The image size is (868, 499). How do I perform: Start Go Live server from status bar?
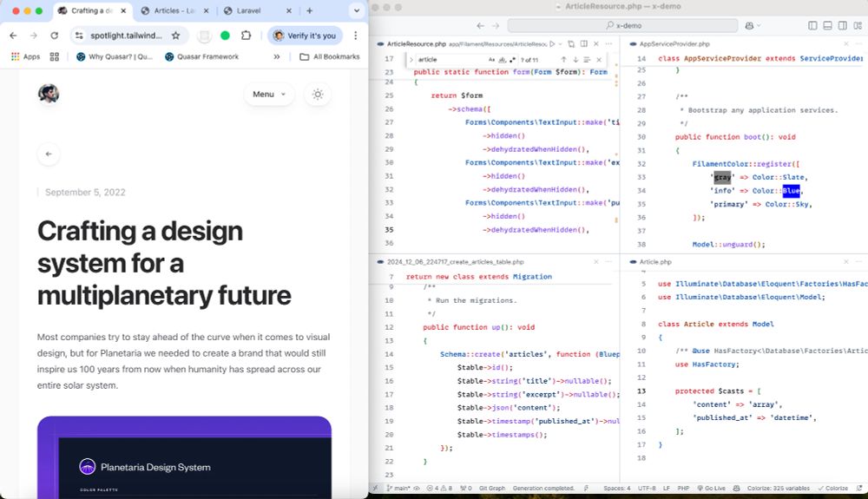pos(712,488)
